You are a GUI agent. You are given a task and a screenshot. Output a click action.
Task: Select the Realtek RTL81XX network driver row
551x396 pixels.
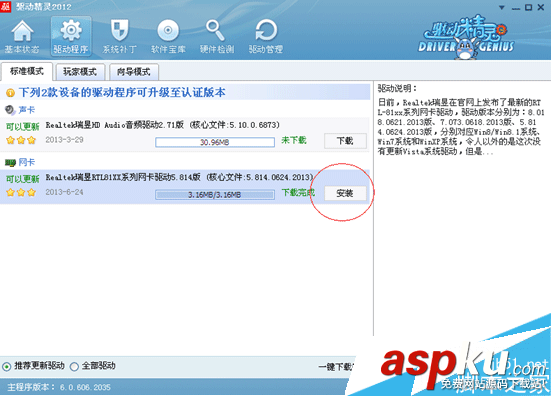click(x=185, y=187)
